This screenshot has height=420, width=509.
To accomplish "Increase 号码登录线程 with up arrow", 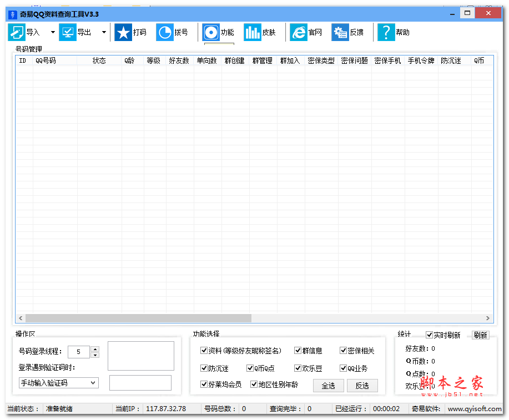I will coord(95,349).
